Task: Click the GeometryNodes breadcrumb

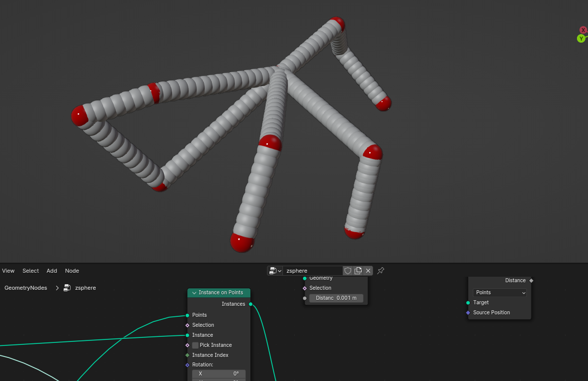Action: 26,288
